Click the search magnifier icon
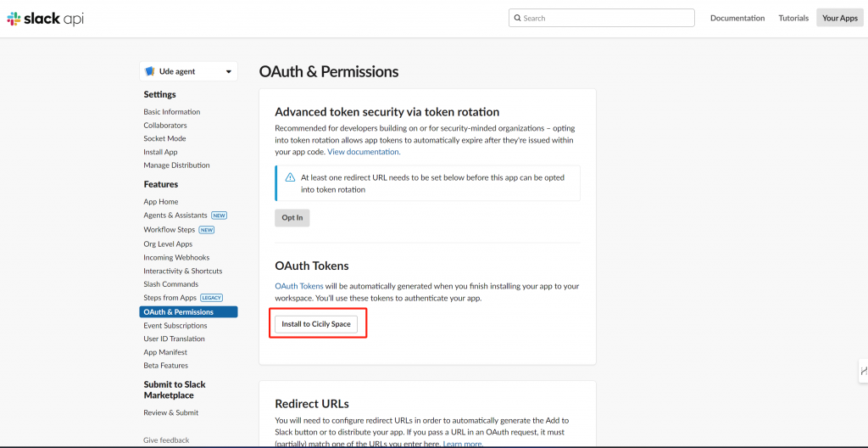This screenshot has width=868, height=448. [x=517, y=19]
